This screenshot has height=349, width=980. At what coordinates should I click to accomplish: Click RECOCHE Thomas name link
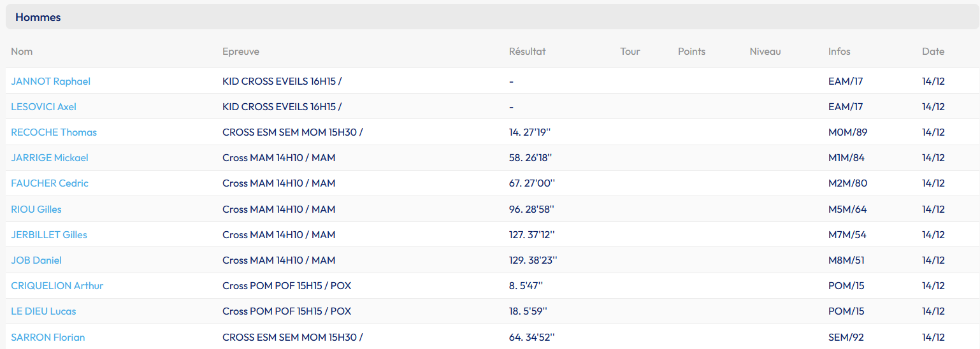click(x=54, y=132)
